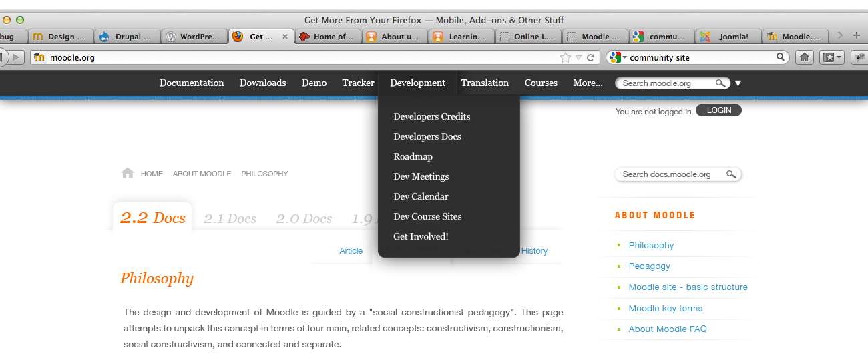Select Dev Calendar from dropdown
Image resolution: width=868 pixels, height=362 pixels.
click(x=421, y=196)
